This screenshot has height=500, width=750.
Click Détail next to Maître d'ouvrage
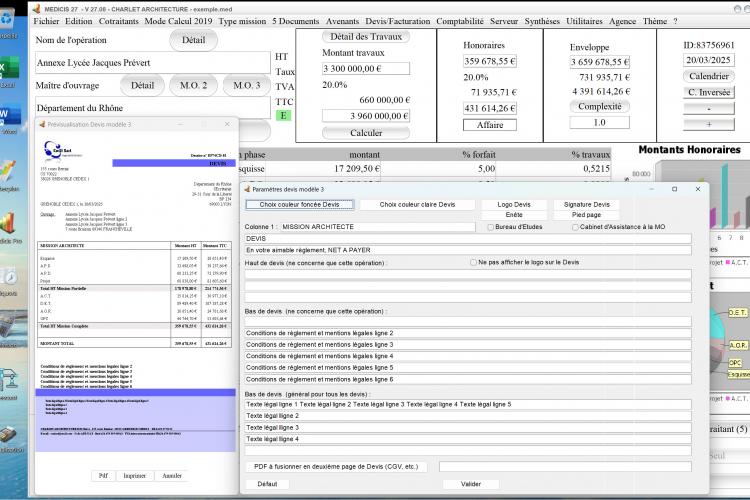tap(143, 86)
